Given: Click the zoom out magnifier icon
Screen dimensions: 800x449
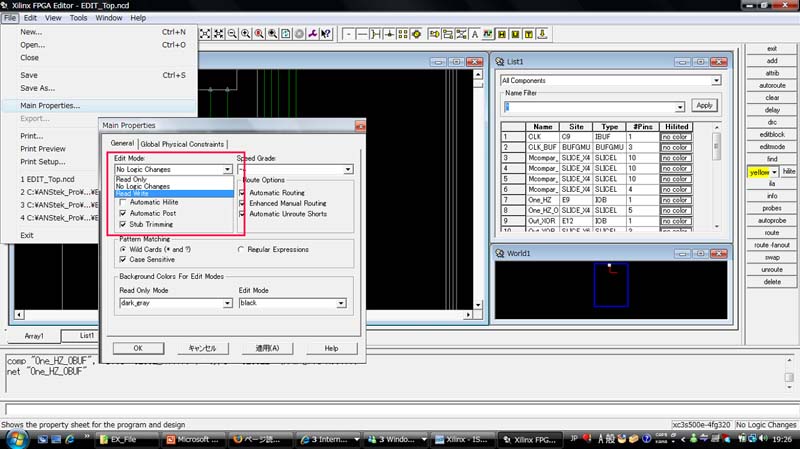Looking at the screenshot, I should click(232, 34).
